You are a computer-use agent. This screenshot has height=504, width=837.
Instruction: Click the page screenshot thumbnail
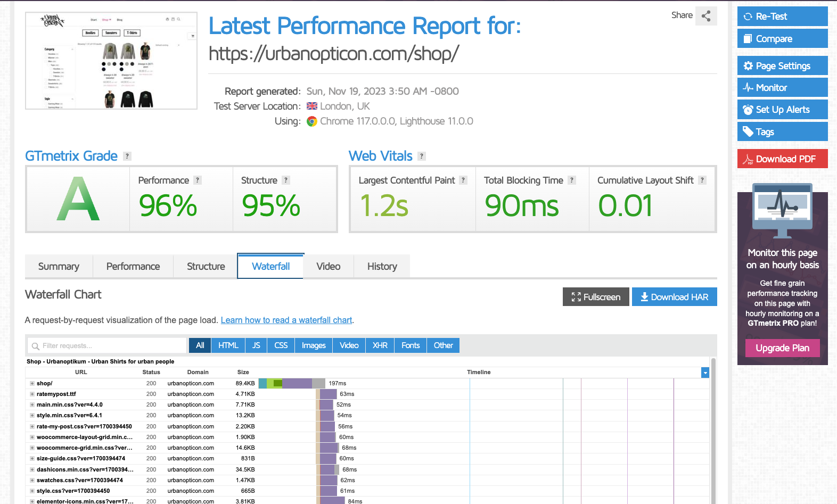click(x=111, y=61)
